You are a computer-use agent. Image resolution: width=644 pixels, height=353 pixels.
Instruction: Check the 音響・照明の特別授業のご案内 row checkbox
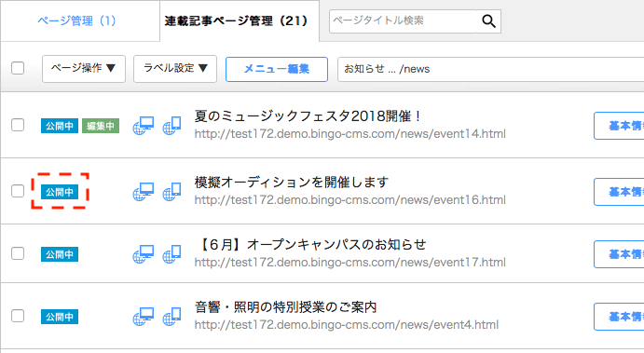[18, 316]
